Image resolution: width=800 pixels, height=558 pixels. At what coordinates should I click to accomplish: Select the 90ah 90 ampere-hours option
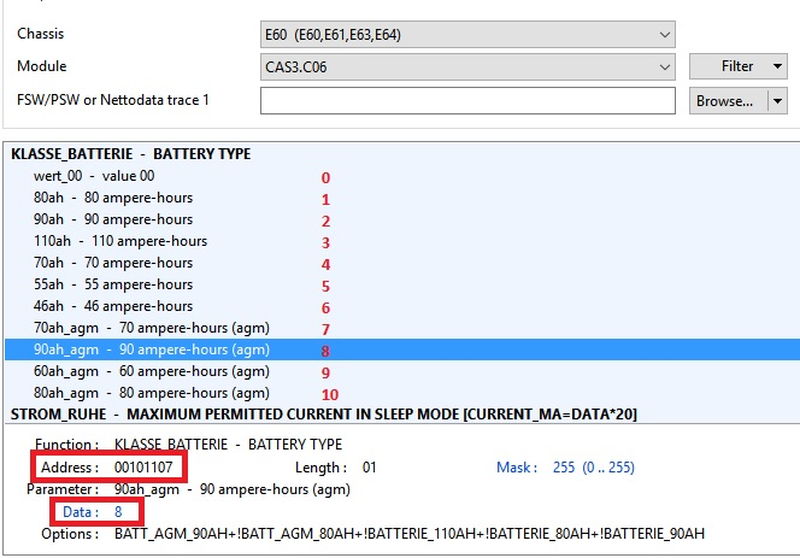click(113, 219)
